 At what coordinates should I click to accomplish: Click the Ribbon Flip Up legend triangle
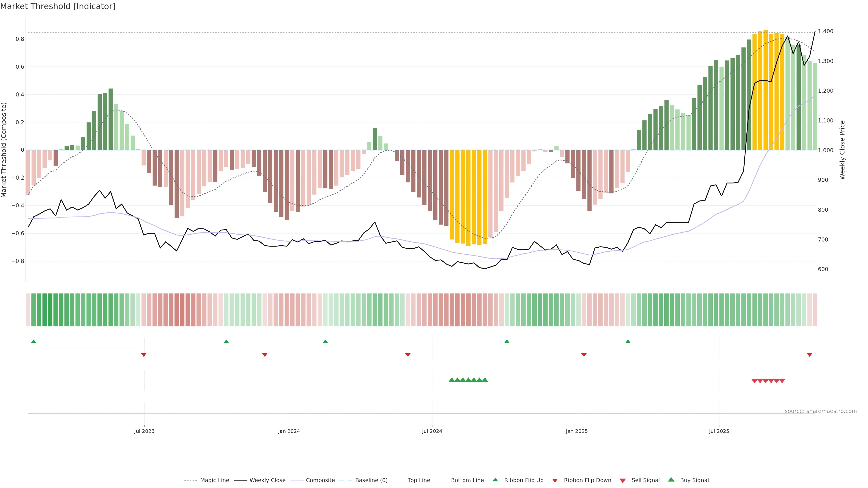coord(495,480)
